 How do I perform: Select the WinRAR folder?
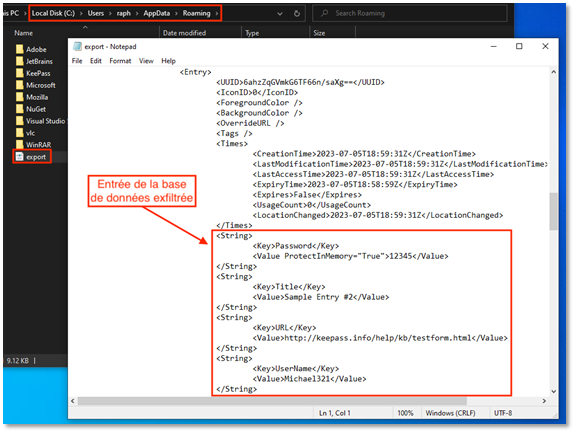click(33, 145)
